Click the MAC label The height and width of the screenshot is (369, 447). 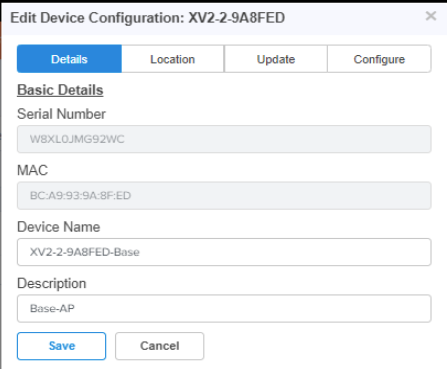tap(33, 170)
